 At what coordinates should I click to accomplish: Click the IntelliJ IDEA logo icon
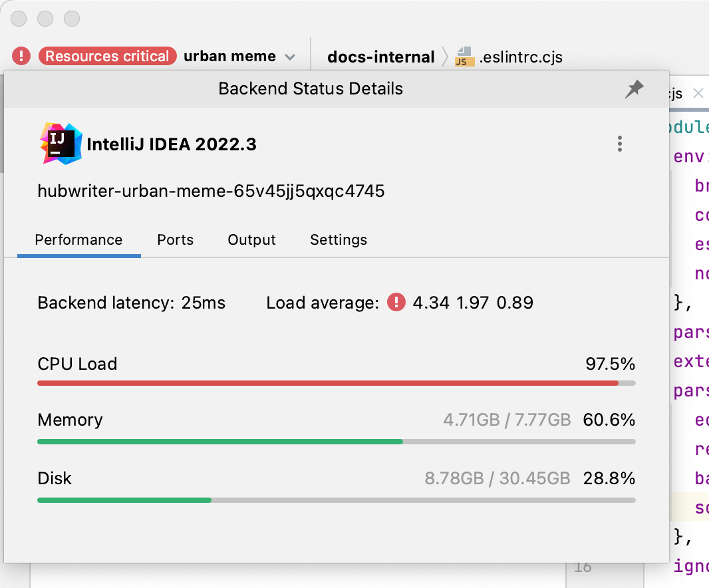[x=61, y=143]
